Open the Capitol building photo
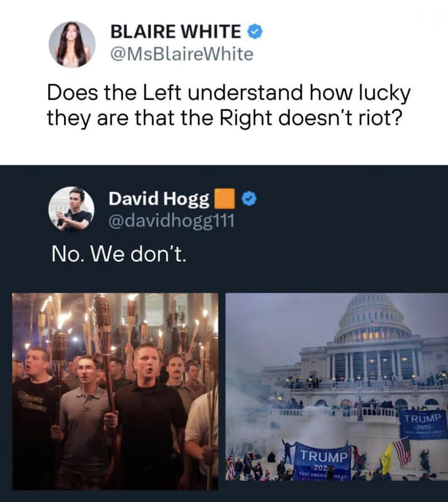448x502 pixels. (x=337, y=387)
